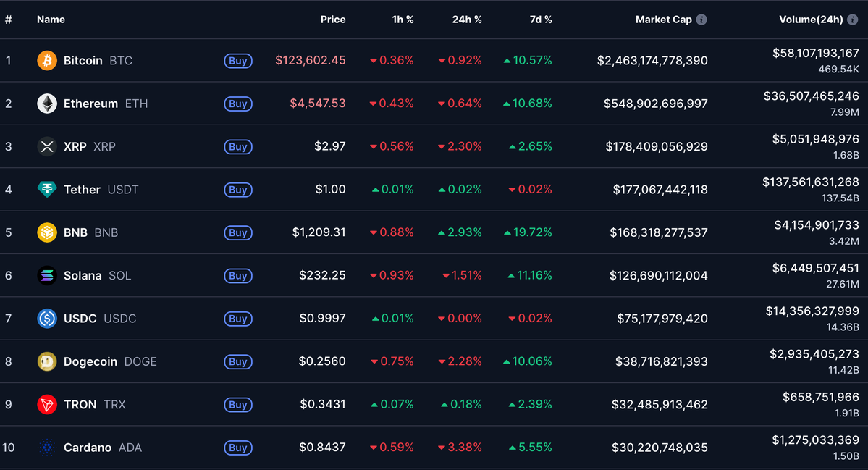
Task: Click the Tether coin logo icon
Action: tap(47, 190)
